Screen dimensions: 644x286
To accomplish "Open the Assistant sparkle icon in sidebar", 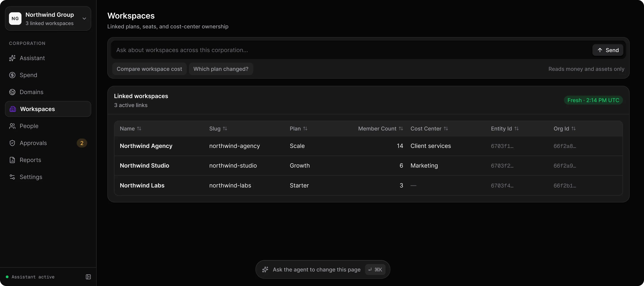I will pyautogui.click(x=12, y=58).
